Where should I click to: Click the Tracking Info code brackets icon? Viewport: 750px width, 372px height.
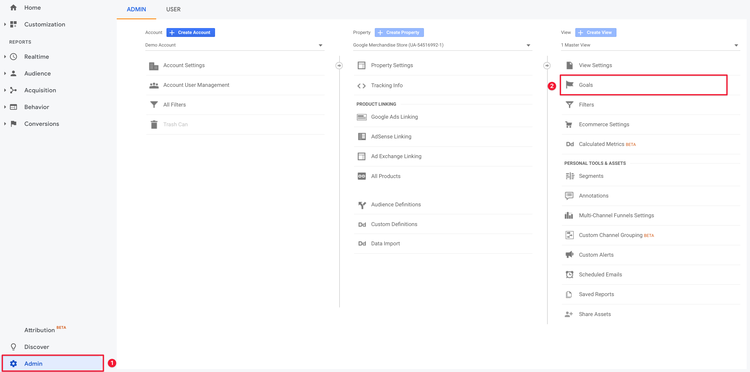point(362,86)
